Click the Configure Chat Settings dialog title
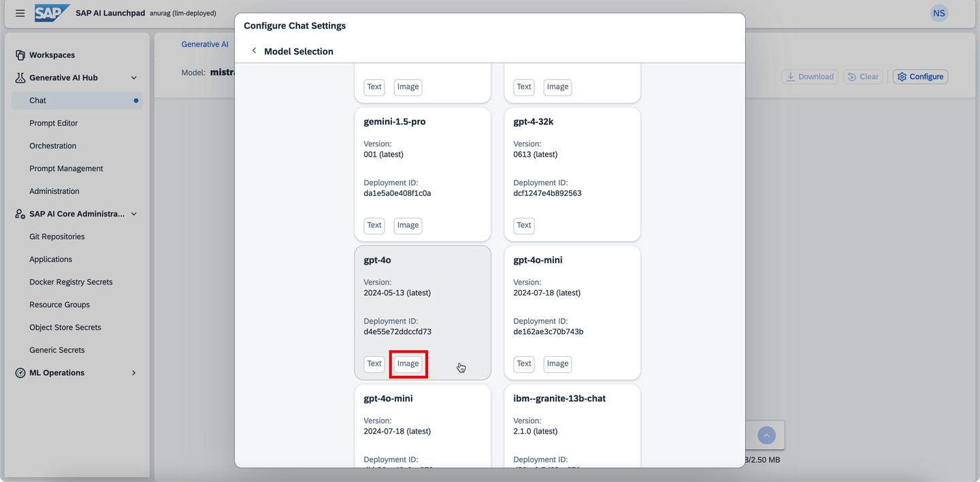 tap(295, 26)
